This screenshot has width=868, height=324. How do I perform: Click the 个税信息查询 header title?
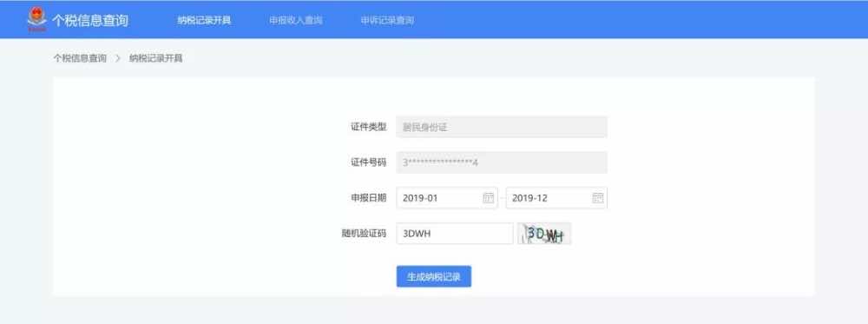89,21
